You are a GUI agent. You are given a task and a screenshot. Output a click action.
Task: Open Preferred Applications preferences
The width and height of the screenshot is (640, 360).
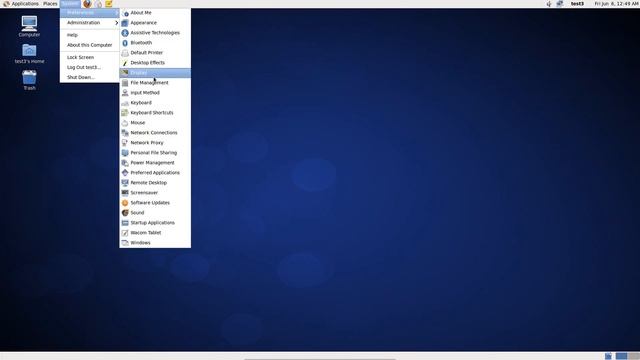click(x=155, y=173)
